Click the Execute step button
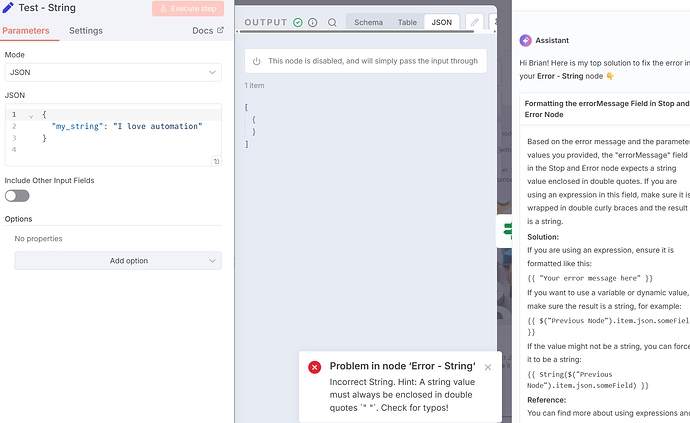The image size is (690, 423). (x=188, y=8)
